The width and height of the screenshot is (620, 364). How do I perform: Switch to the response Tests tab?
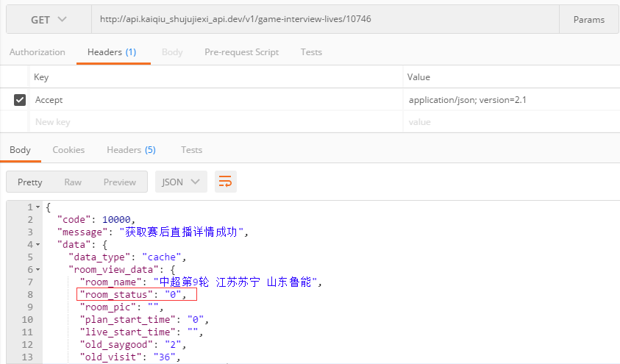click(x=192, y=150)
